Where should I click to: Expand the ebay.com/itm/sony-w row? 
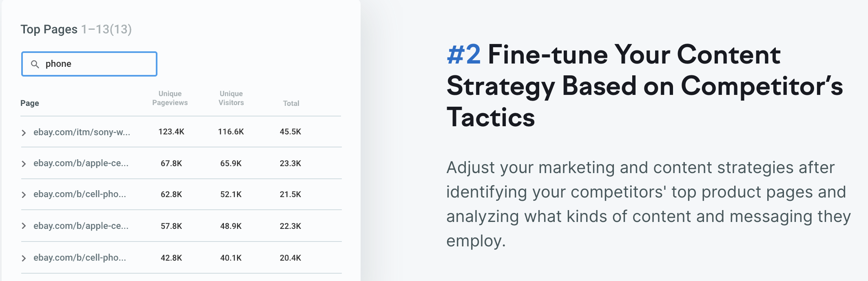24,132
